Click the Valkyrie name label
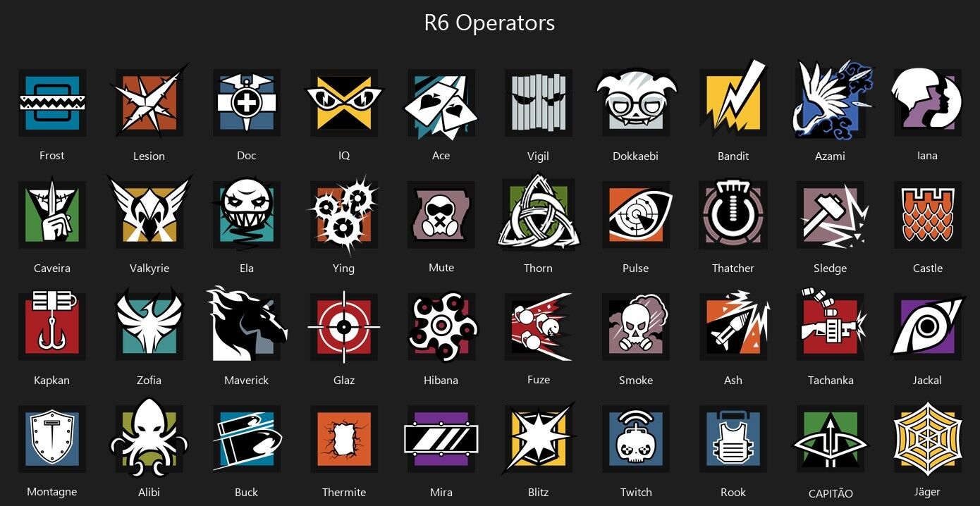 coord(149,269)
